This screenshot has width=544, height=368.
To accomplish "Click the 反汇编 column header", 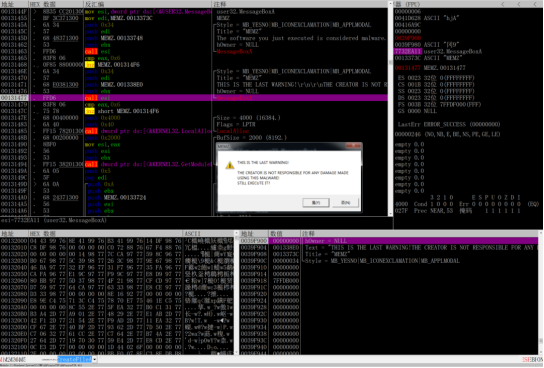I will click(x=147, y=4).
